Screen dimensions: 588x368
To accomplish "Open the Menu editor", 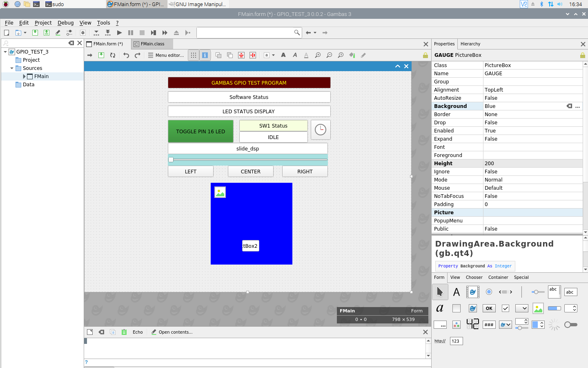I will [x=166, y=55].
